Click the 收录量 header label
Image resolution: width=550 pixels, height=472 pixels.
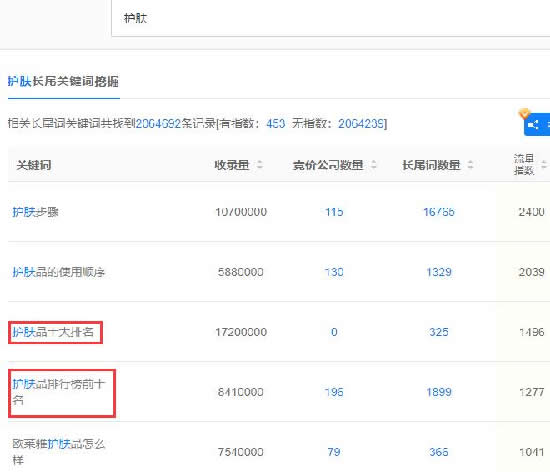[232, 165]
